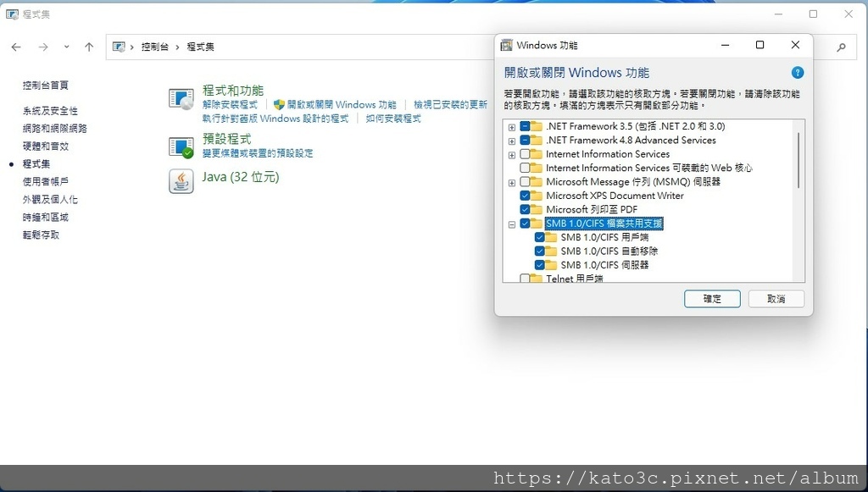Click 程式集 in address bar breadcrumb

coord(200,47)
